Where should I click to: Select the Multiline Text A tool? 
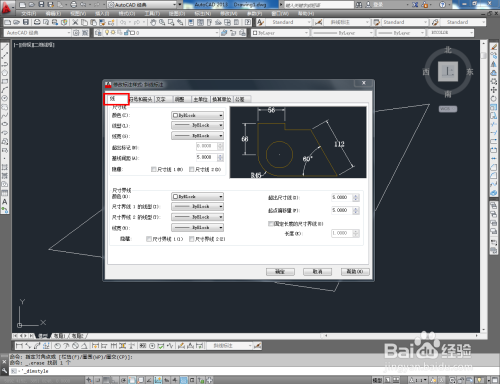click(x=5, y=202)
